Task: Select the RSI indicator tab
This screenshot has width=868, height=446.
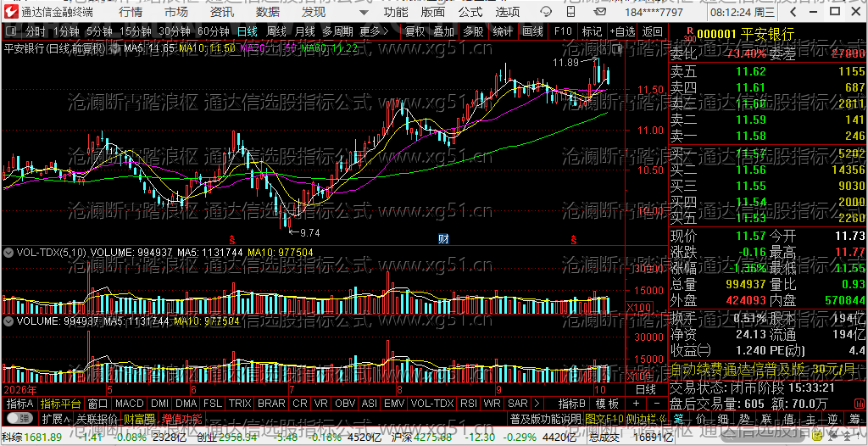Action: pos(468,404)
